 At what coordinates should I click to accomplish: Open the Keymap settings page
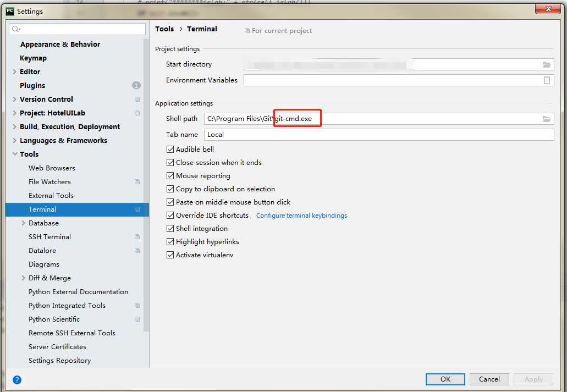click(33, 58)
